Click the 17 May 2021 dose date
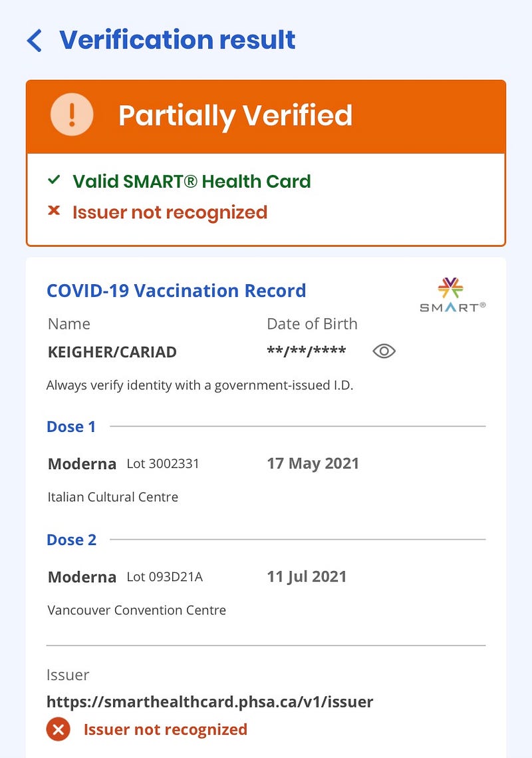Image resolution: width=532 pixels, height=758 pixels. [313, 464]
